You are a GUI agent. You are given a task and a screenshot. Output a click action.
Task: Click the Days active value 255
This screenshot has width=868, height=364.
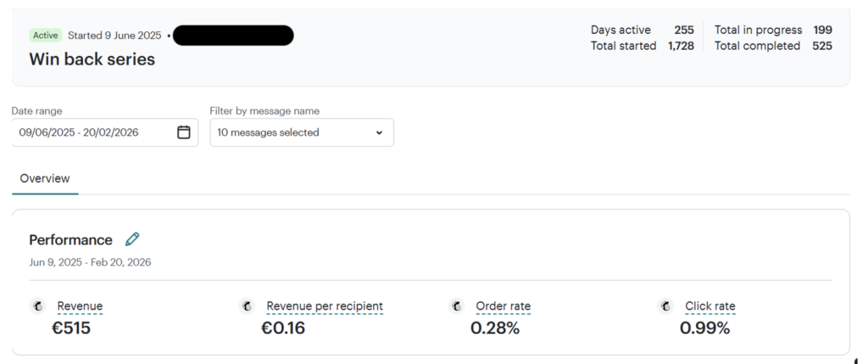pos(683,30)
